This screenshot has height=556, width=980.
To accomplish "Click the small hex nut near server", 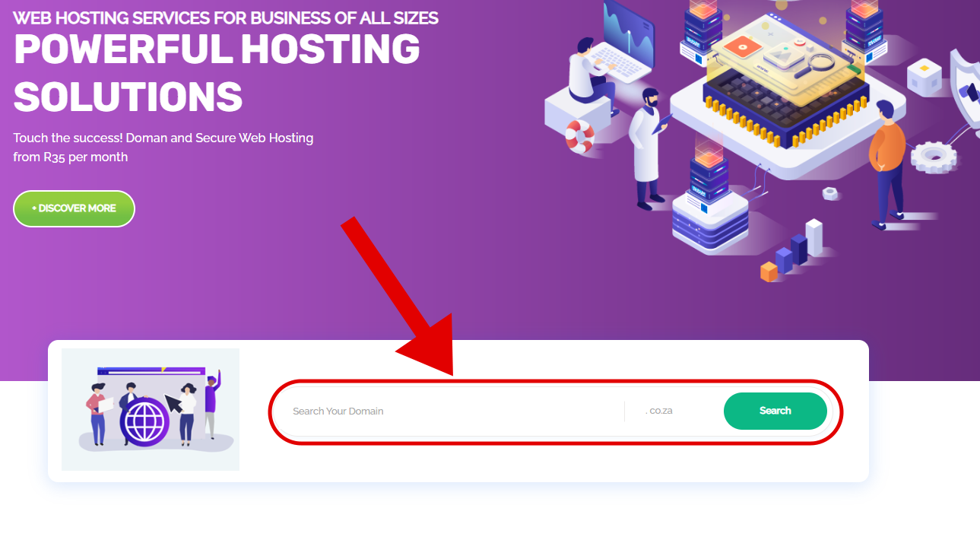I will point(830,193).
